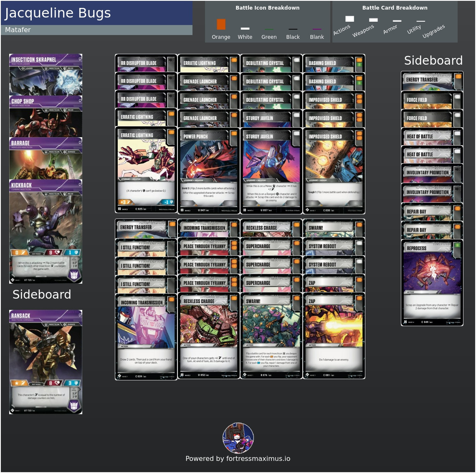The image size is (476, 473).
Task: Click the 'Tough 1' rules text on Improvised Shield
Action: 334,192
